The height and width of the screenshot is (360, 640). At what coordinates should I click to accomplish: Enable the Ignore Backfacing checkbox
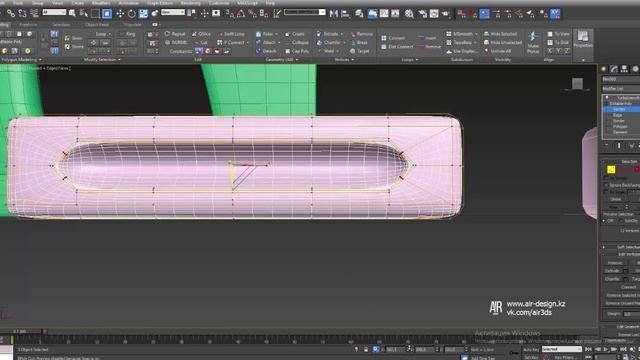point(606,185)
